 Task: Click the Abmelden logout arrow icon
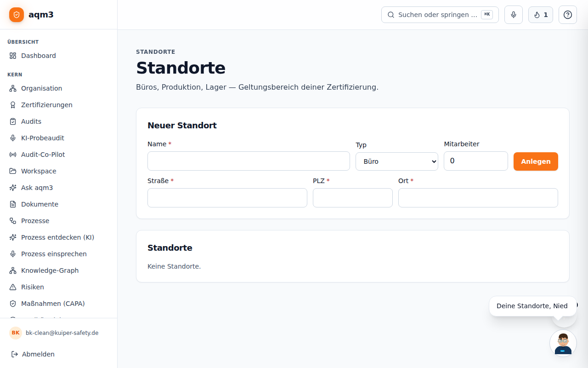click(15, 354)
